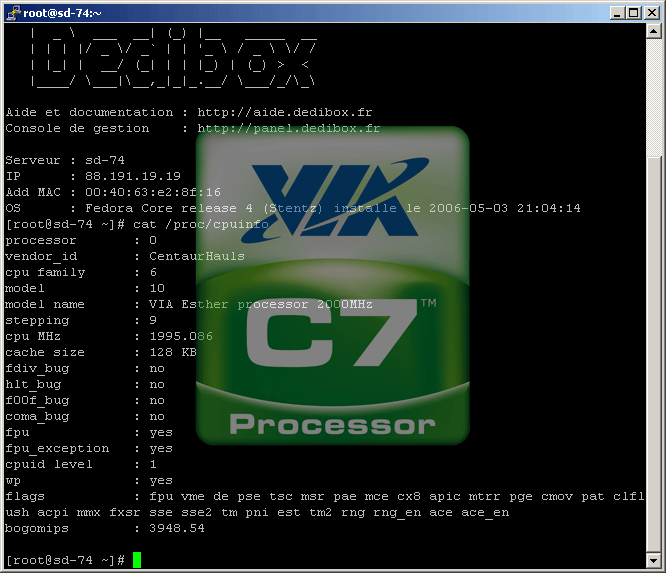Click the cpu MHz value 1995.086
Viewport: 666px width, 573px height.
[181, 336]
